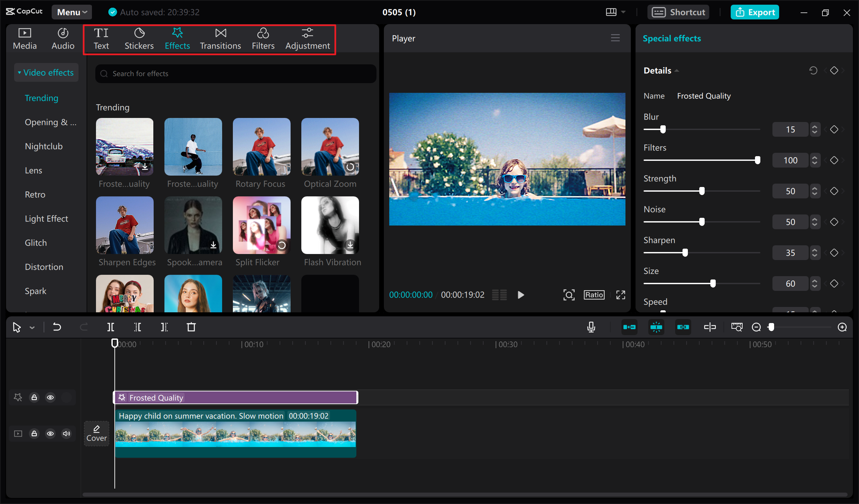Expand the selection tool dropdown arrow

[33, 327]
